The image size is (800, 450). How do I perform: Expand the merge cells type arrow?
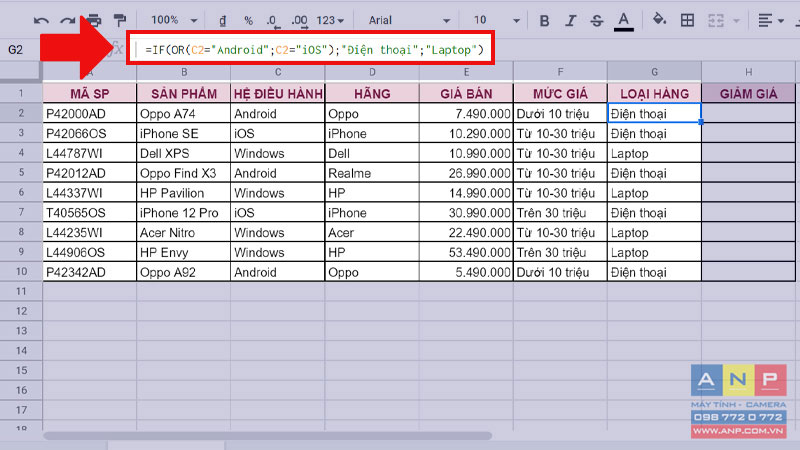(x=736, y=21)
